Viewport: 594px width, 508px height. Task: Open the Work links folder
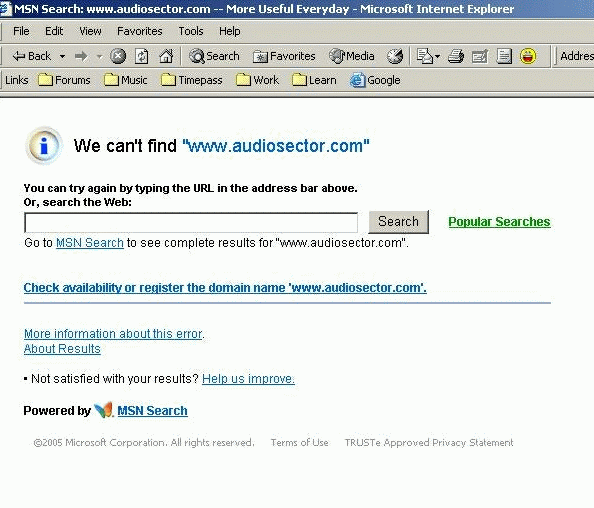(x=257, y=80)
